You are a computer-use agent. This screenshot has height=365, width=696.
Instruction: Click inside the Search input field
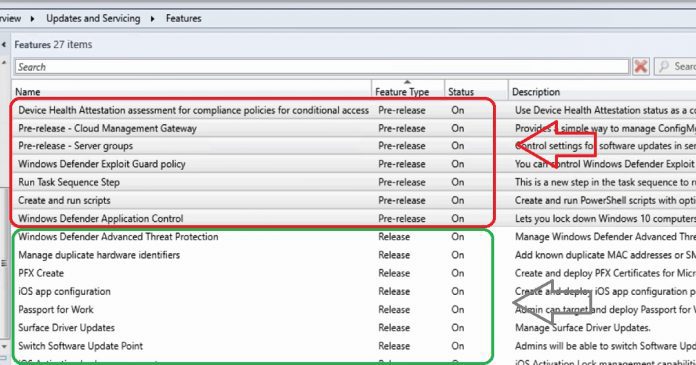(x=322, y=67)
